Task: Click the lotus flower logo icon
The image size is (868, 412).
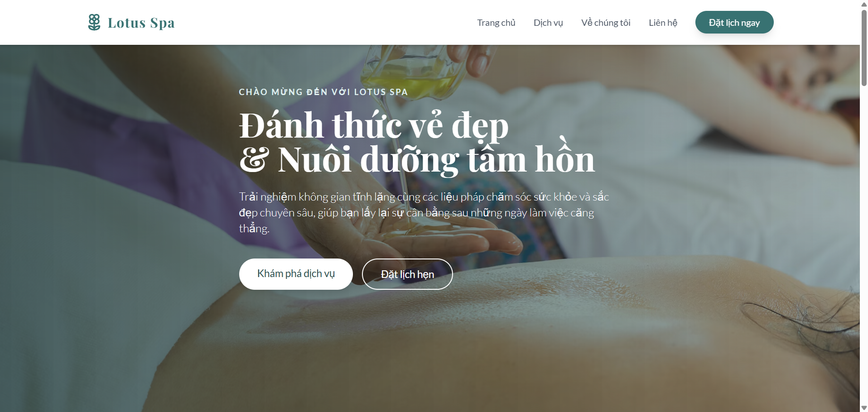Action: point(94,22)
